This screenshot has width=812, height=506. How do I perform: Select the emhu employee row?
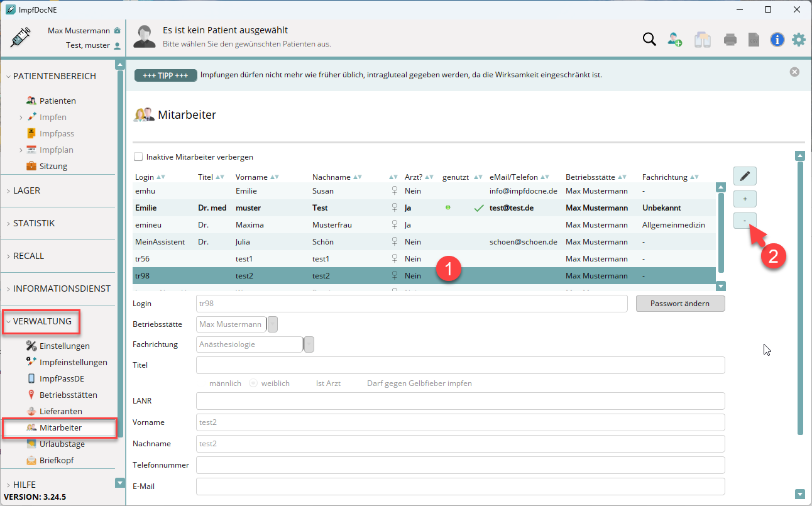[424, 190]
